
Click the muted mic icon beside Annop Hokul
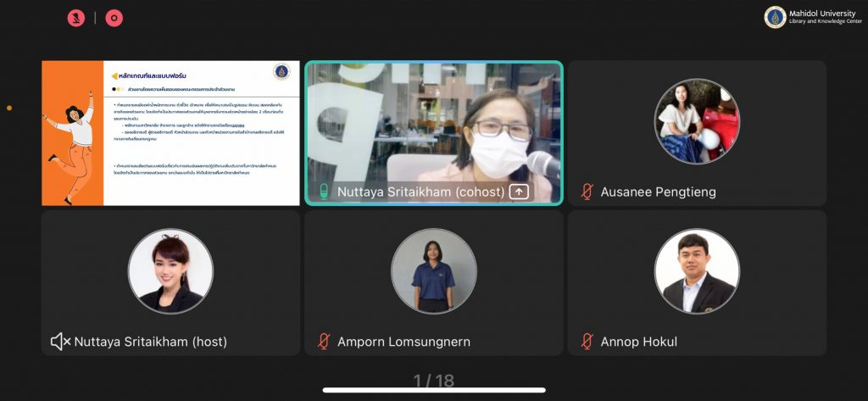click(587, 342)
